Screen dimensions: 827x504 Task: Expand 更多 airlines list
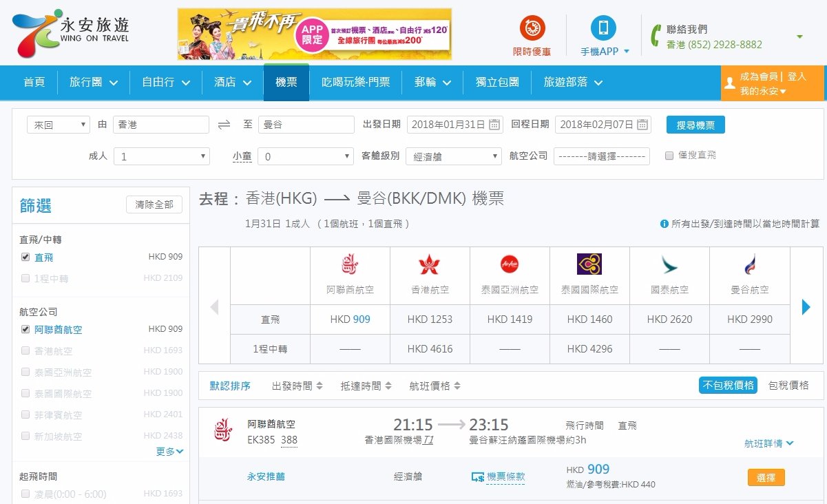click(170, 452)
